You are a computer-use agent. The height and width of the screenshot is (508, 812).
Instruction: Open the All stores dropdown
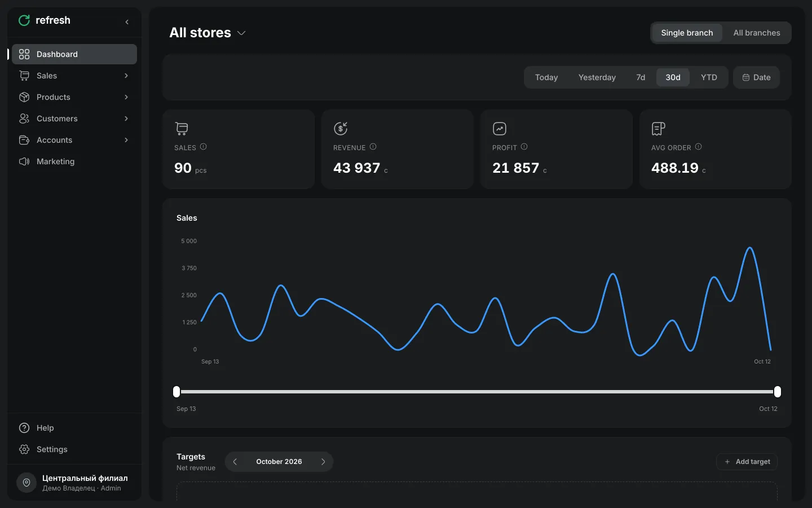208,33
